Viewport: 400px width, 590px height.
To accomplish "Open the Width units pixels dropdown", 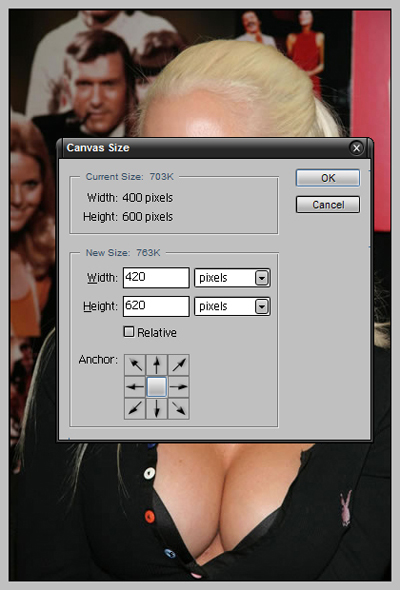I will point(232,278).
